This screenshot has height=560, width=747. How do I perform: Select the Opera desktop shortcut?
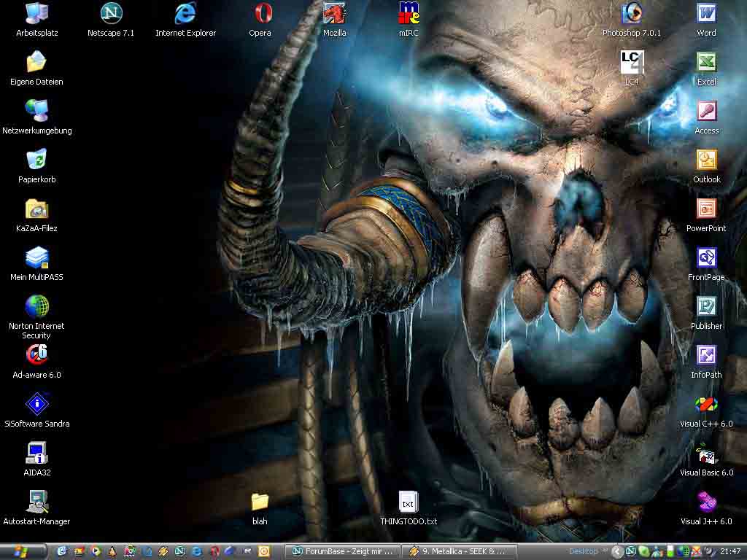[x=260, y=20]
